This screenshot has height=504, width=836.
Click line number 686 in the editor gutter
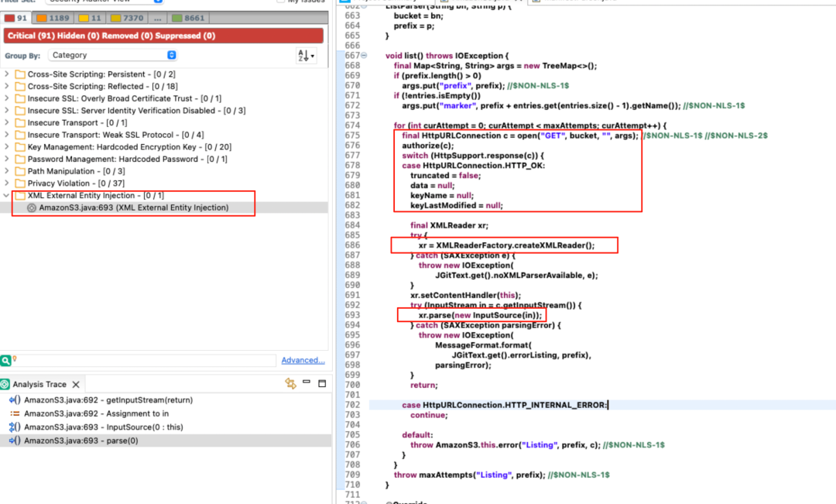pos(352,245)
